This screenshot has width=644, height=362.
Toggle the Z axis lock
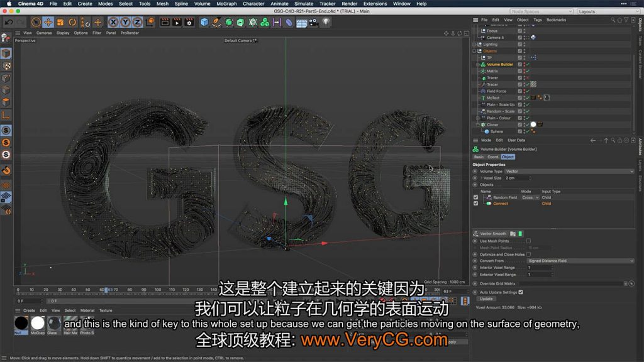coord(137,22)
